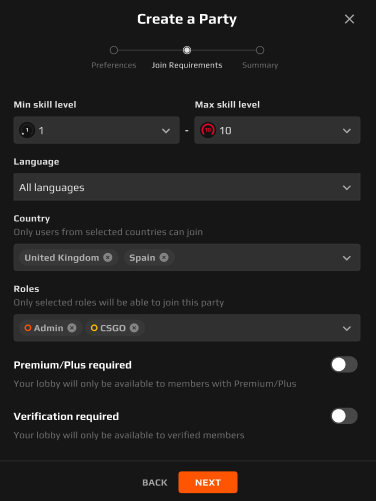376x501 pixels.
Task: Click the NEXT button
Action: 208,482
